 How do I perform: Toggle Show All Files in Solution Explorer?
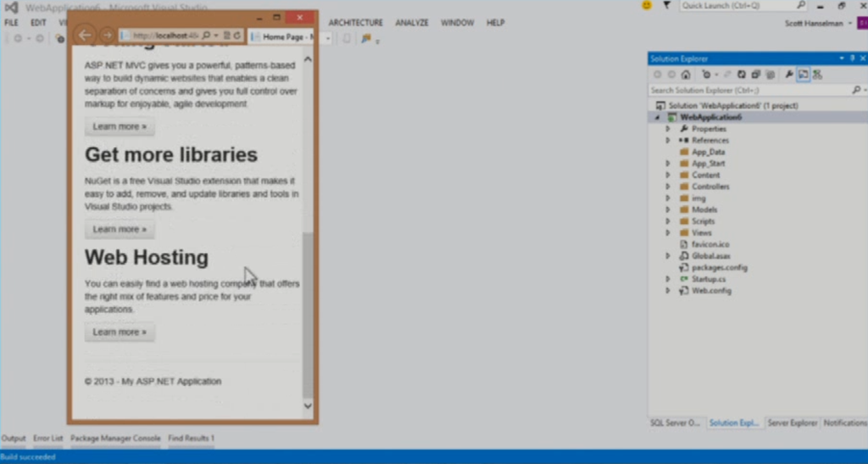point(770,75)
